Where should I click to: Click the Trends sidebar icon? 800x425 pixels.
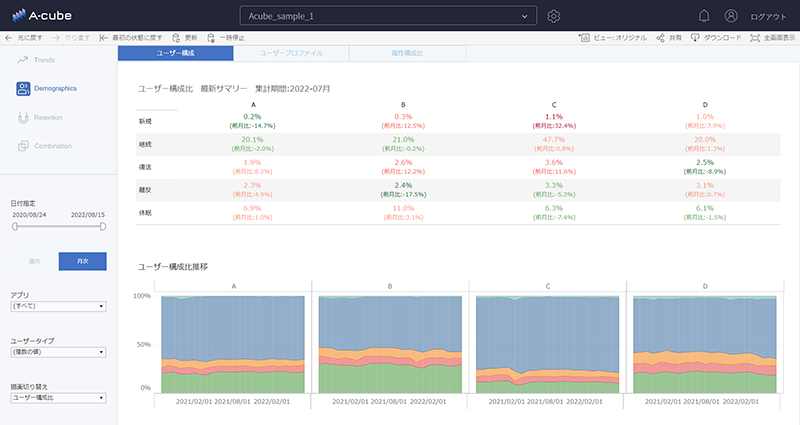(x=23, y=60)
